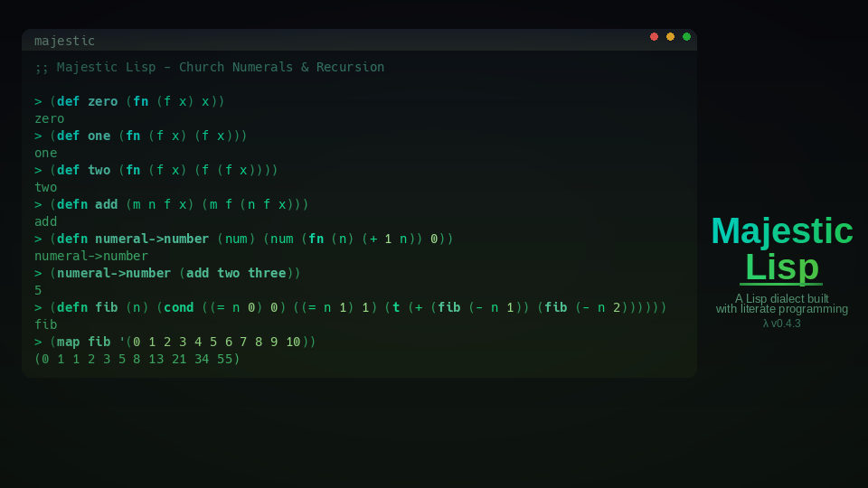Click the 'majestic' terminal window title
868x488 pixels.
(x=64, y=41)
